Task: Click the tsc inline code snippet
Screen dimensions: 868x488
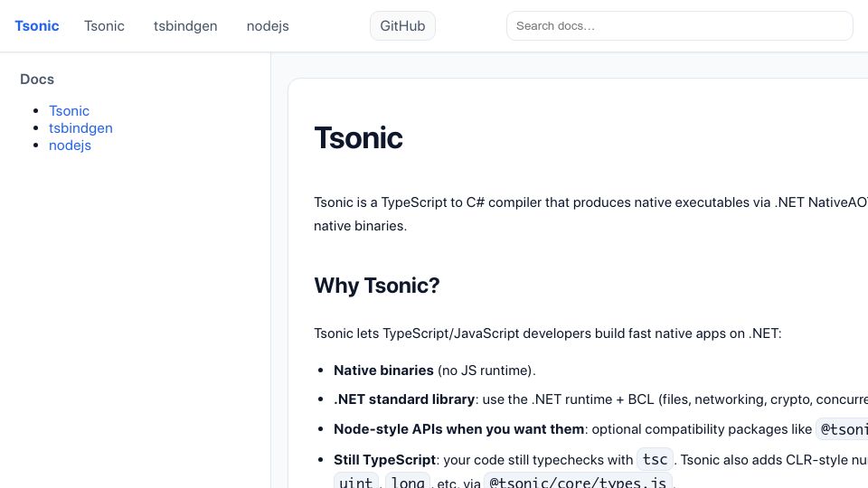Action: (655, 459)
